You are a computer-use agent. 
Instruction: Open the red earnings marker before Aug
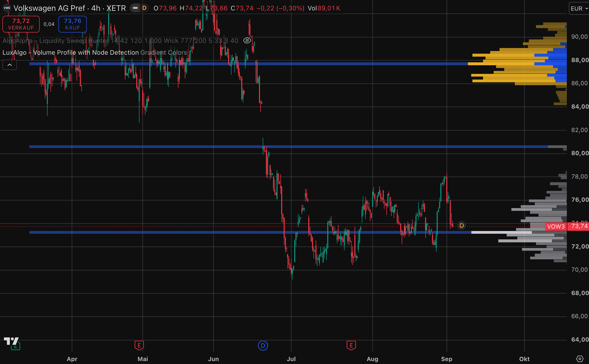tap(351, 345)
